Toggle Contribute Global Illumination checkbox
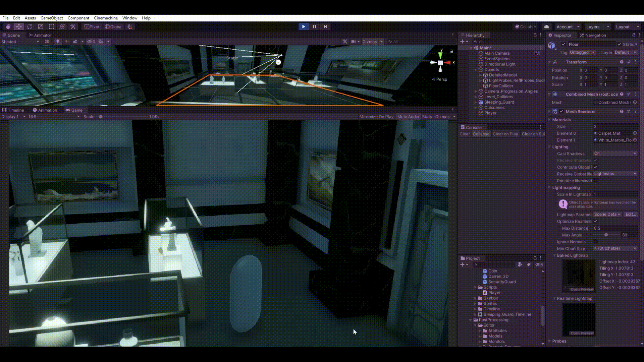Viewport: 644px width, 362px height. coord(595,167)
